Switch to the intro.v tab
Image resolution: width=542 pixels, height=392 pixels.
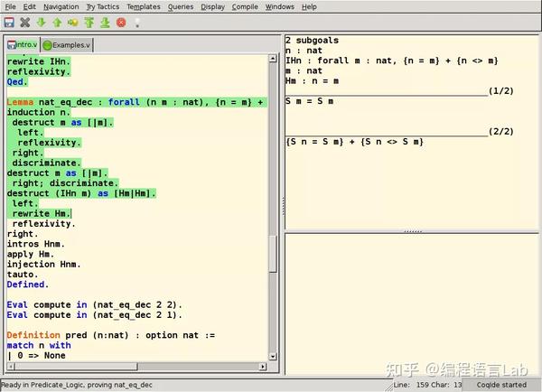tap(23, 45)
